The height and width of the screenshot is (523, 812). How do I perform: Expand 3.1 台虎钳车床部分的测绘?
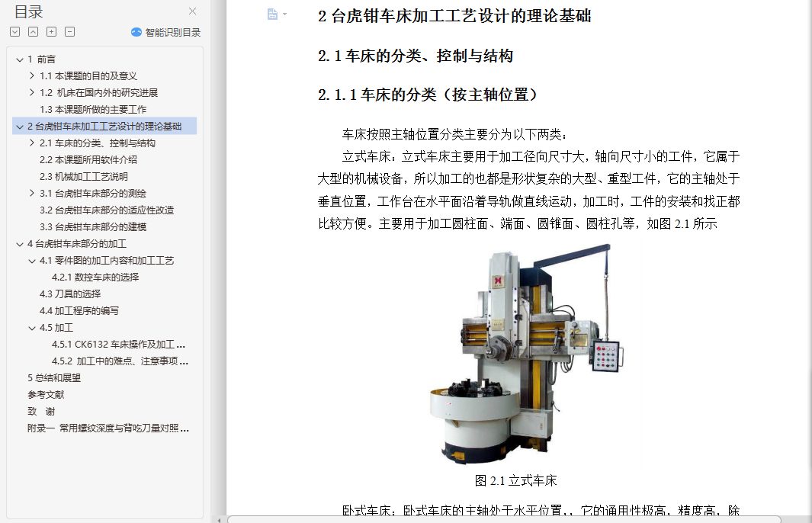(32, 193)
